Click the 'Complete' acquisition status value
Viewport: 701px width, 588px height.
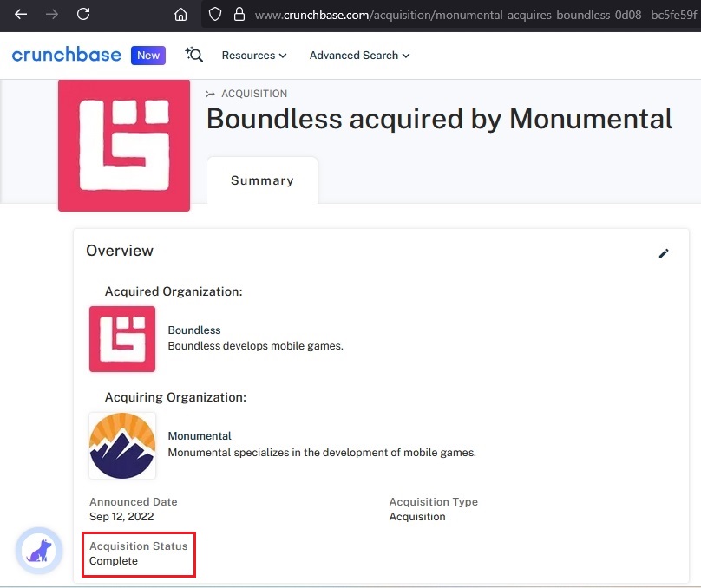(114, 561)
